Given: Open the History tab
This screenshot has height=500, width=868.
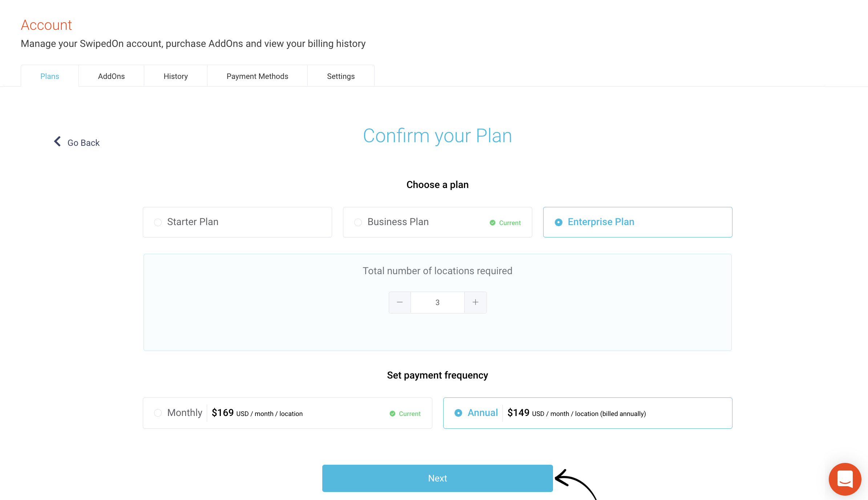Looking at the screenshot, I should [x=175, y=76].
